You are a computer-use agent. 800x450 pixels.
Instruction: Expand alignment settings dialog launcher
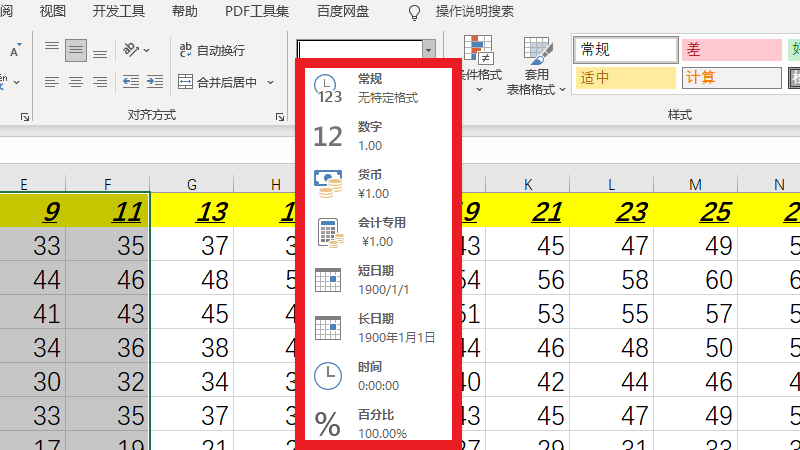coord(279,117)
